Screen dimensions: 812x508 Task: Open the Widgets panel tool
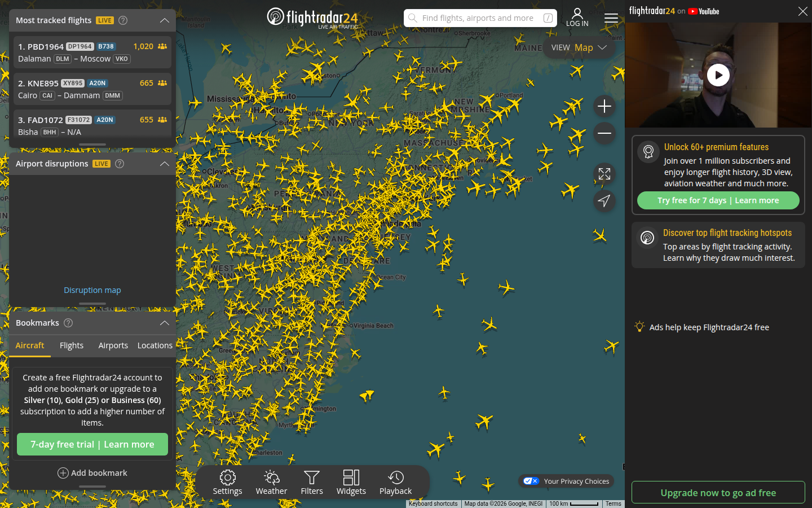(x=351, y=483)
